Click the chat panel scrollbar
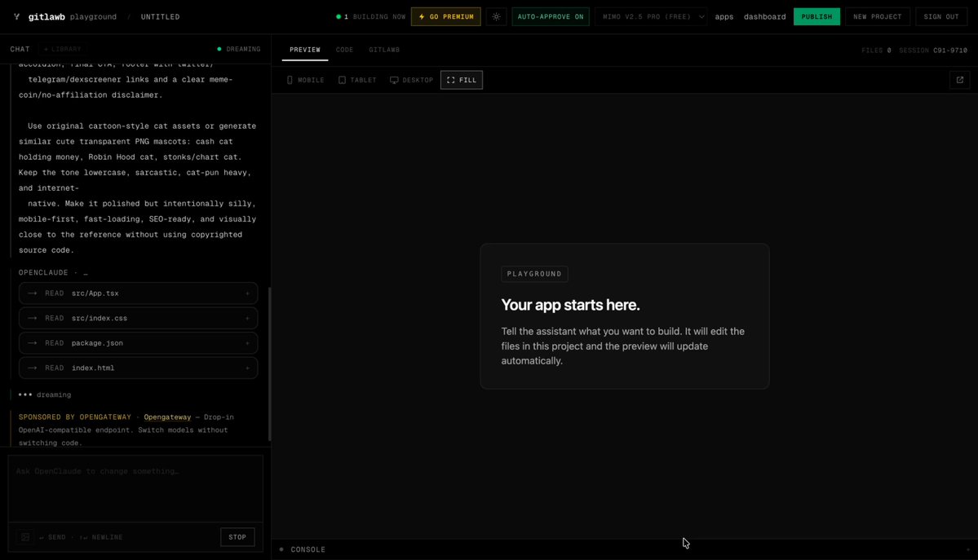The height and width of the screenshot is (560, 978). [269, 364]
